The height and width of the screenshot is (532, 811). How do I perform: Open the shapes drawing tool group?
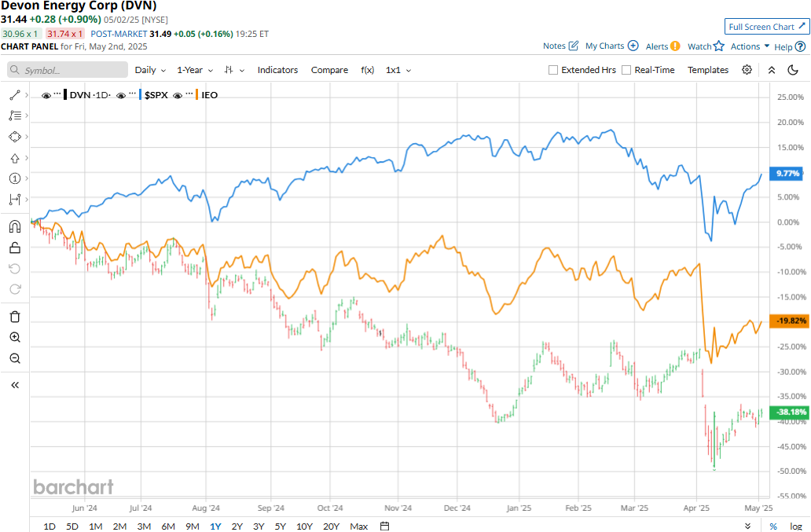click(14, 137)
